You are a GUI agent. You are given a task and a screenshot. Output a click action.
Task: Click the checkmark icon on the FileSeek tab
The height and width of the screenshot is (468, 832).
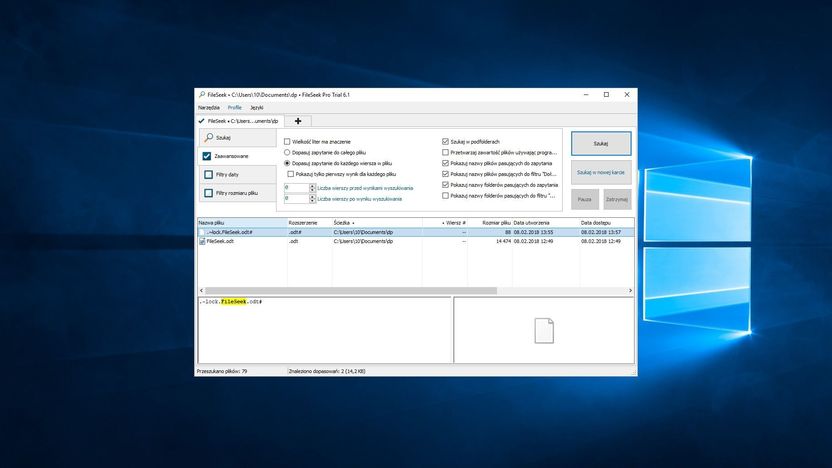[x=201, y=121]
